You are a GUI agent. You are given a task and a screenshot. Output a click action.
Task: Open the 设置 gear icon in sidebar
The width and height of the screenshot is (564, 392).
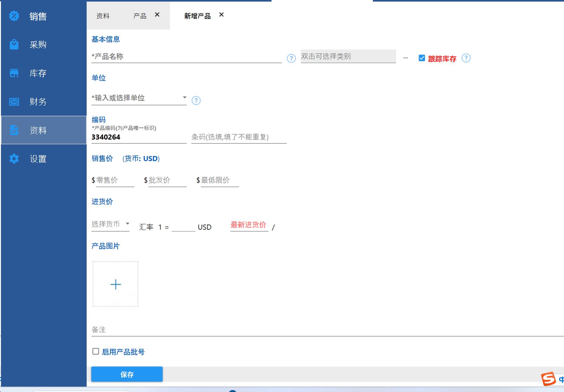(x=14, y=159)
